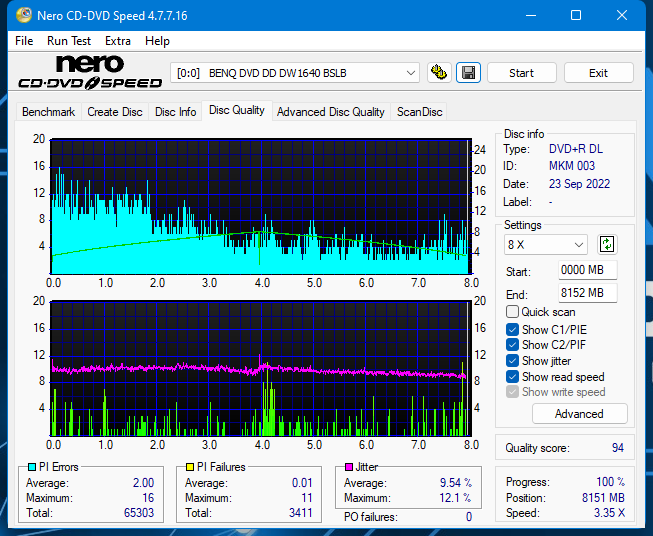Click the Speed value 3.35 X
Viewport: 653px width, 536px height.
pyautogui.click(x=609, y=513)
